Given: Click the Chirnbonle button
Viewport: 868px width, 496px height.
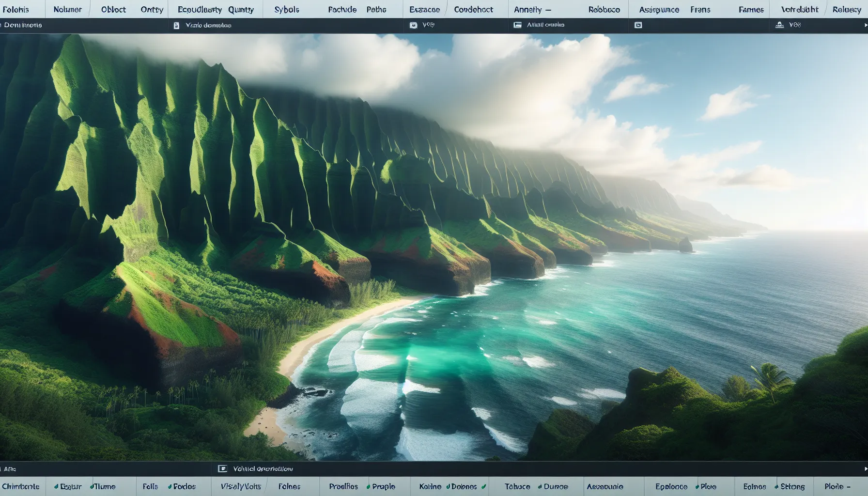Looking at the screenshot, I should tap(21, 486).
